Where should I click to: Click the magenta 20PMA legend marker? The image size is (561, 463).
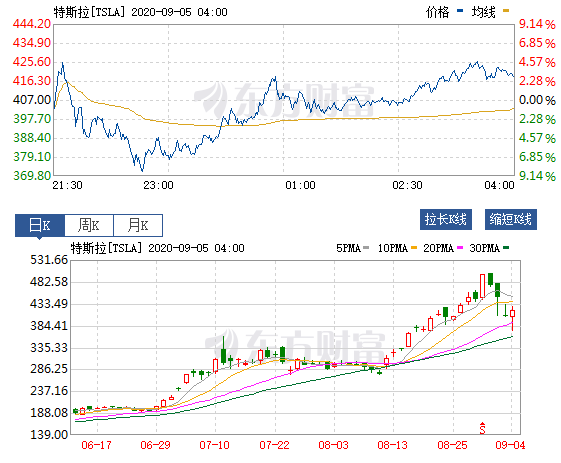(x=460, y=248)
